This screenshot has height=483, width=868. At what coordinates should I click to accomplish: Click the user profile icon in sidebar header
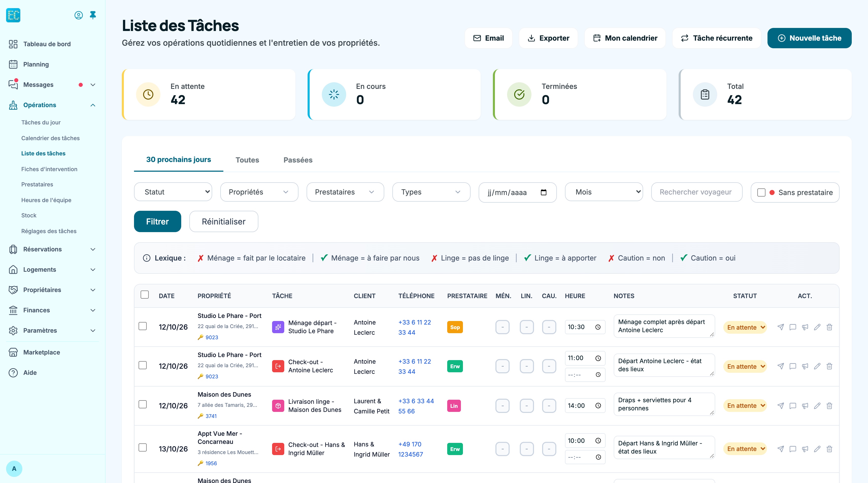[78, 15]
